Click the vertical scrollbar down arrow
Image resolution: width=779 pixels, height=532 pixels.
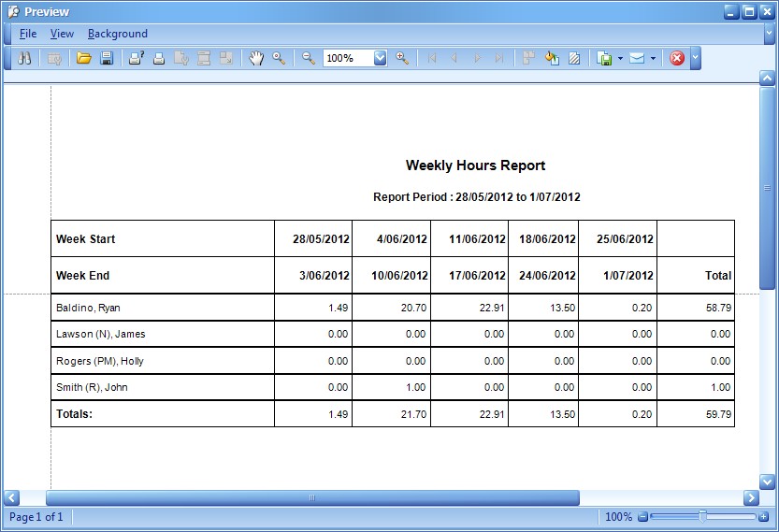pos(767,482)
